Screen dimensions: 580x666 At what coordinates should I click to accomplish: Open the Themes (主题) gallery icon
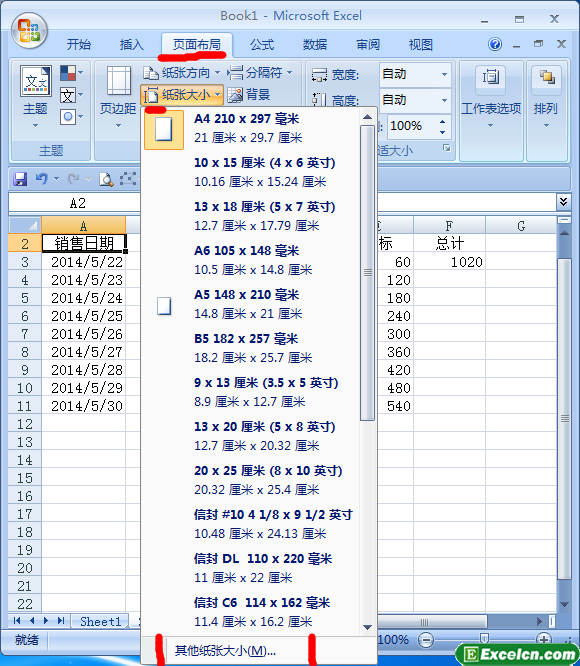tap(36, 81)
